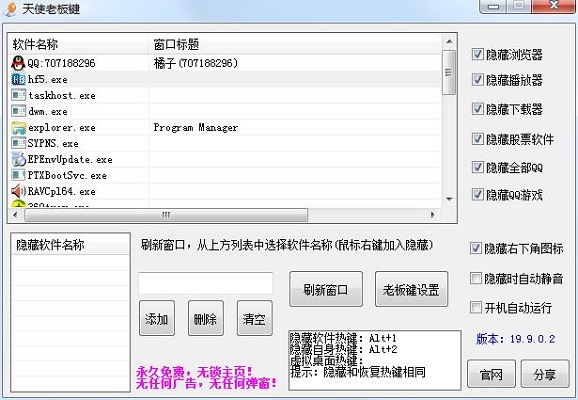Click the PTXBootSvc.exe icon
578x400 pixels.
(x=18, y=175)
